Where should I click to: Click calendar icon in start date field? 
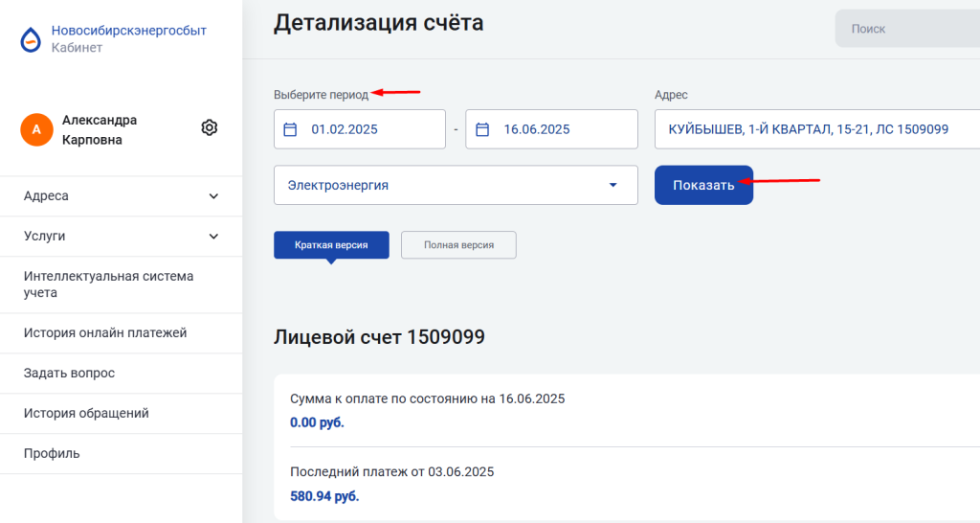pyautogui.click(x=291, y=129)
